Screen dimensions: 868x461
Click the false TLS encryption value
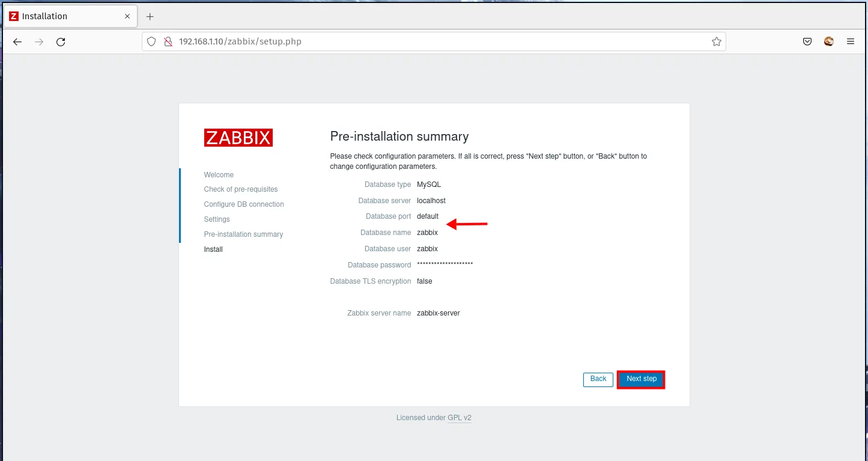[x=425, y=281]
